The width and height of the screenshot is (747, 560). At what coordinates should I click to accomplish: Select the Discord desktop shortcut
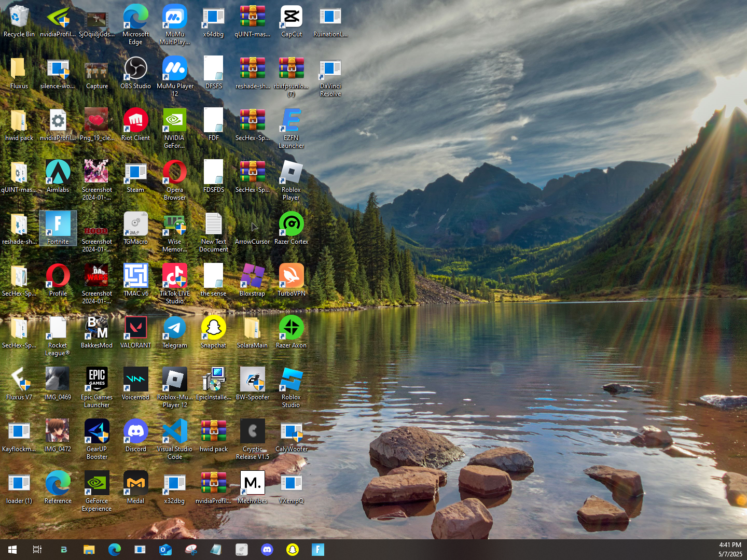135,436
